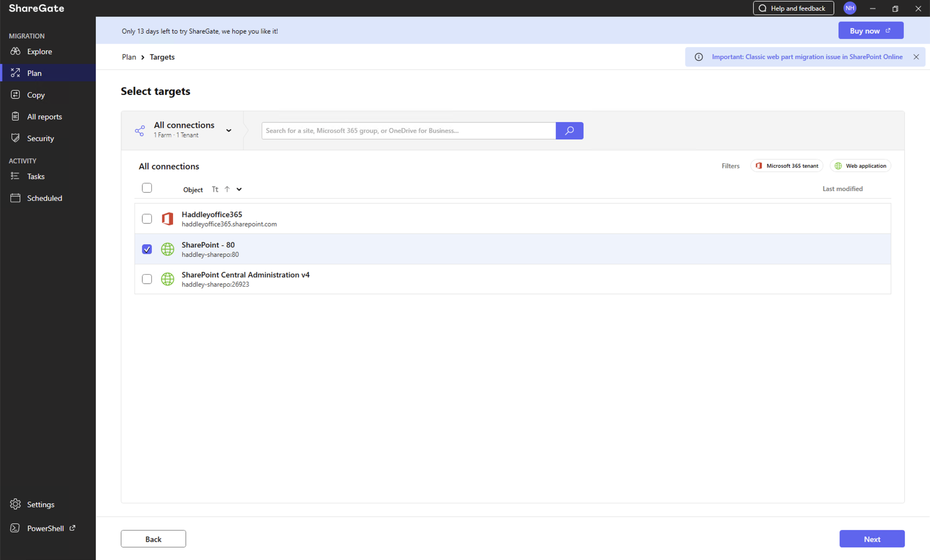The height and width of the screenshot is (560, 930).
Task: Go to Explore in the sidebar
Action: [40, 51]
